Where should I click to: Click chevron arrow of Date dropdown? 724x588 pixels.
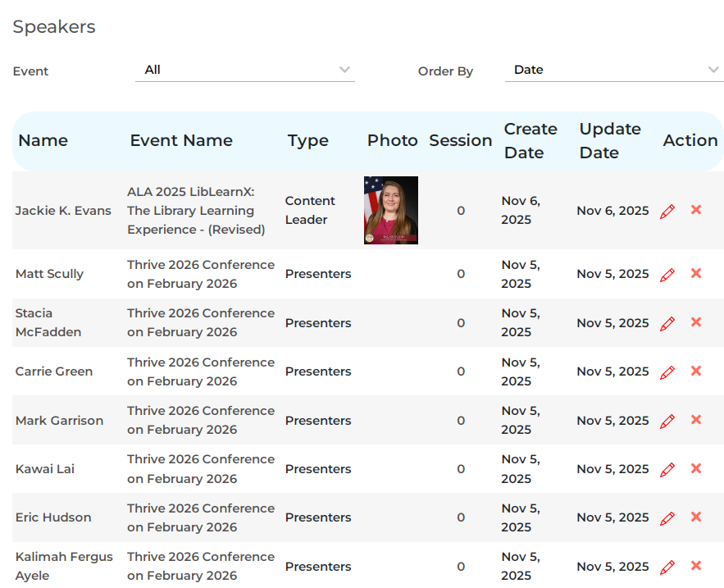point(713,71)
